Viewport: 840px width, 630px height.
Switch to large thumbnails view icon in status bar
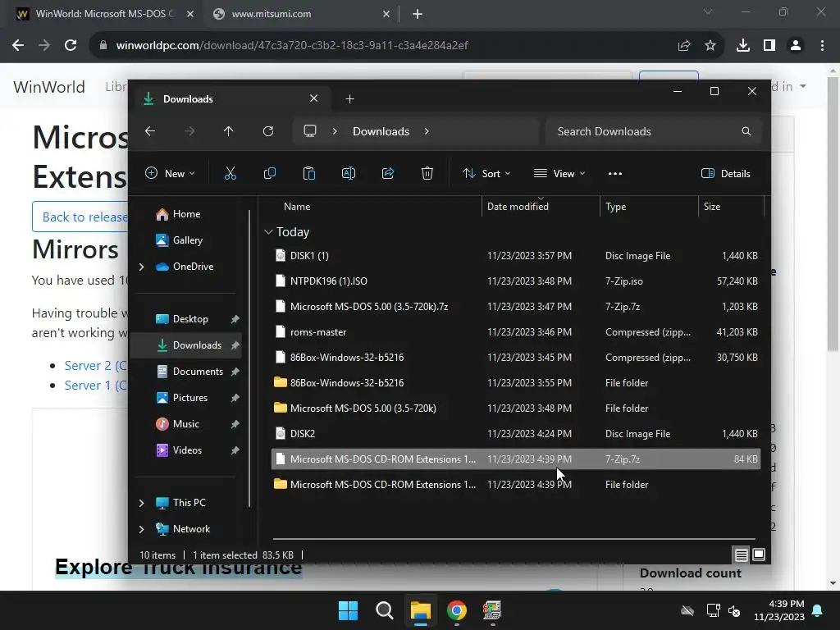759,555
